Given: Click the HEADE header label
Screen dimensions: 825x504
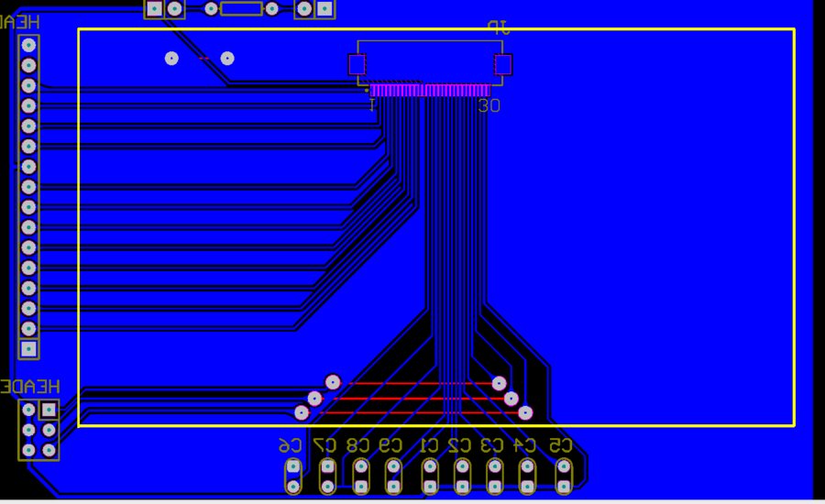Looking at the screenshot, I should (x=30, y=386).
